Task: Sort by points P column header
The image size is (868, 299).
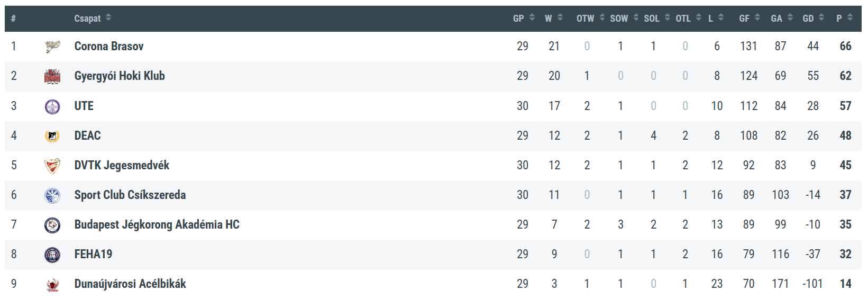Action: pyautogui.click(x=844, y=19)
